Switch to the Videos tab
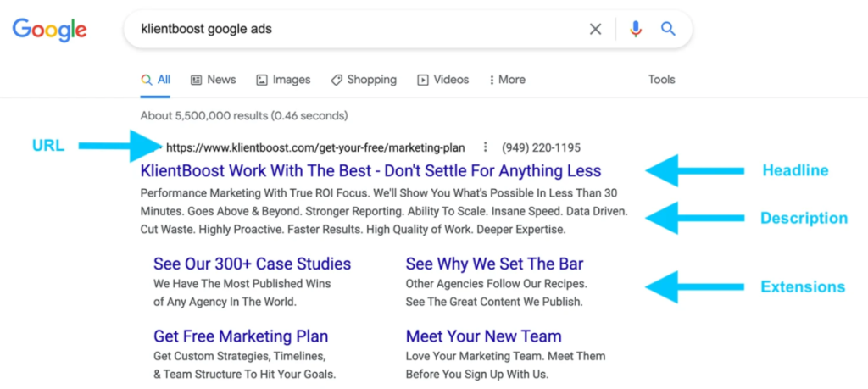The height and width of the screenshot is (389, 868). pyautogui.click(x=442, y=80)
